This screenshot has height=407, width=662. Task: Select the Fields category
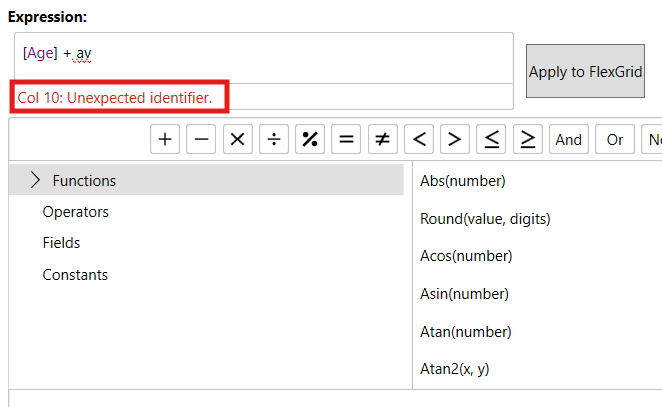click(x=61, y=243)
